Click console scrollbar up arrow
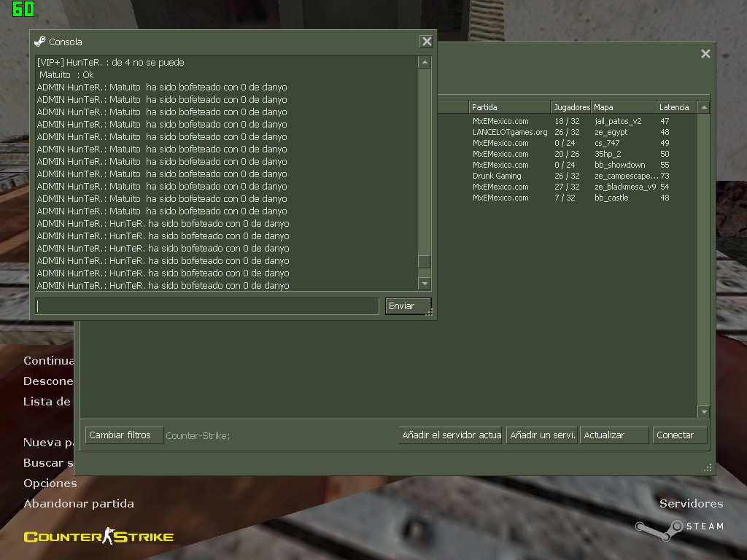 pyautogui.click(x=424, y=63)
